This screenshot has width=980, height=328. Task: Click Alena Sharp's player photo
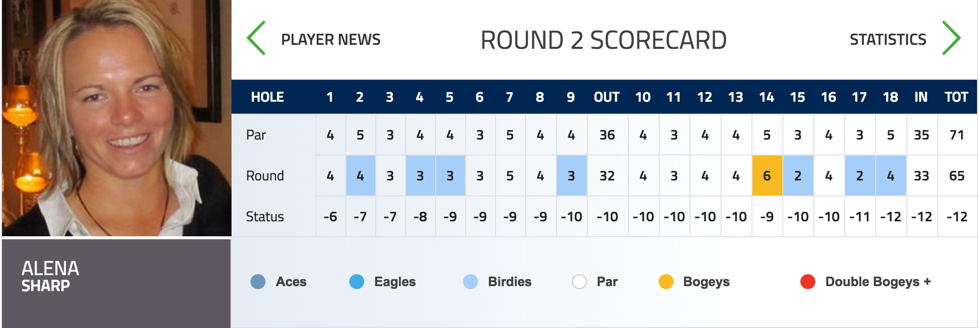coord(116,118)
